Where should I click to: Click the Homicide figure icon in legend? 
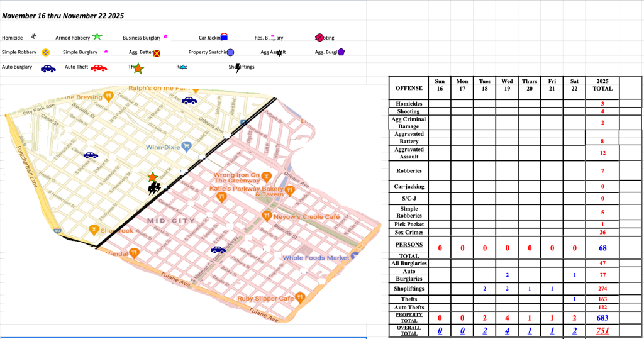coord(32,37)
